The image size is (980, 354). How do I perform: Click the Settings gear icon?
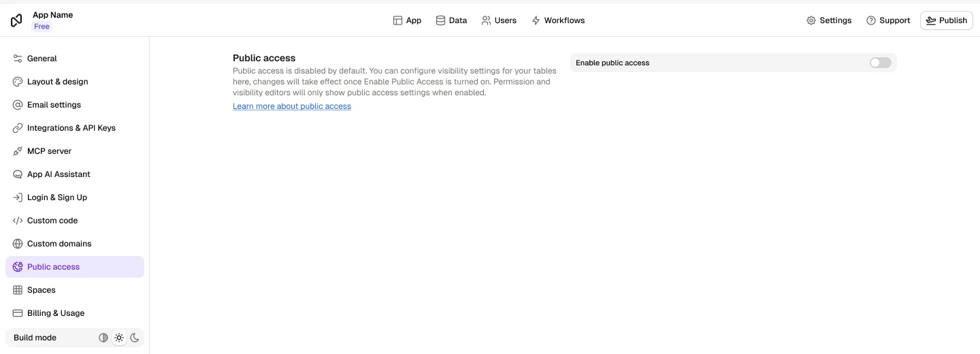tap(811, 20)
